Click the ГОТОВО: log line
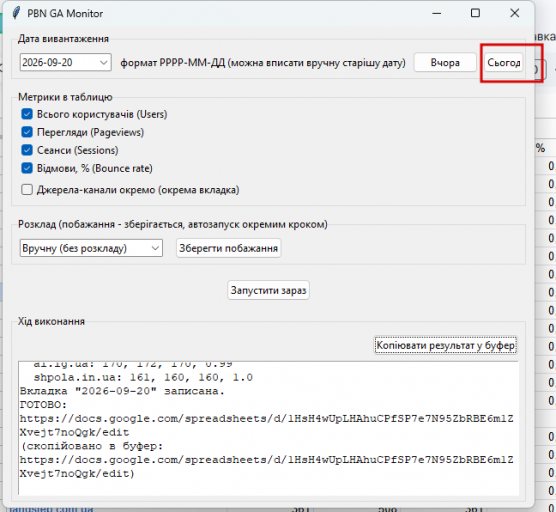Image resolution: width=556 pixels, height=512 pixels. [x=44, y=405]
